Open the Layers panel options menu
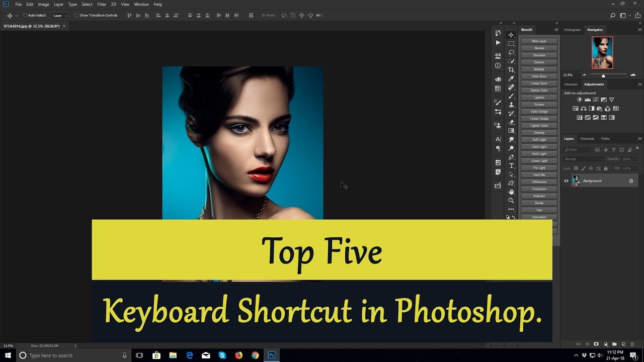This screenshot has height=362, width=644. [640, 139]
